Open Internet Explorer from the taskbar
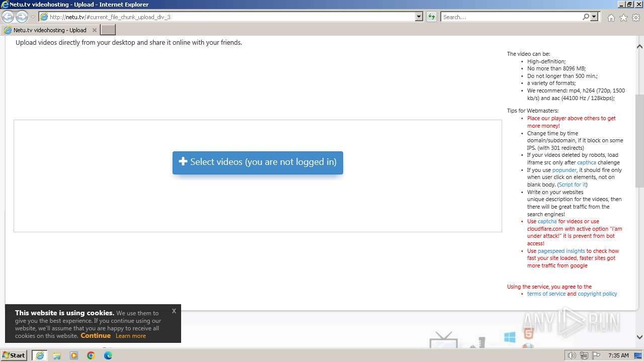This screenshot has height=362, width=644. click(40, 355)
